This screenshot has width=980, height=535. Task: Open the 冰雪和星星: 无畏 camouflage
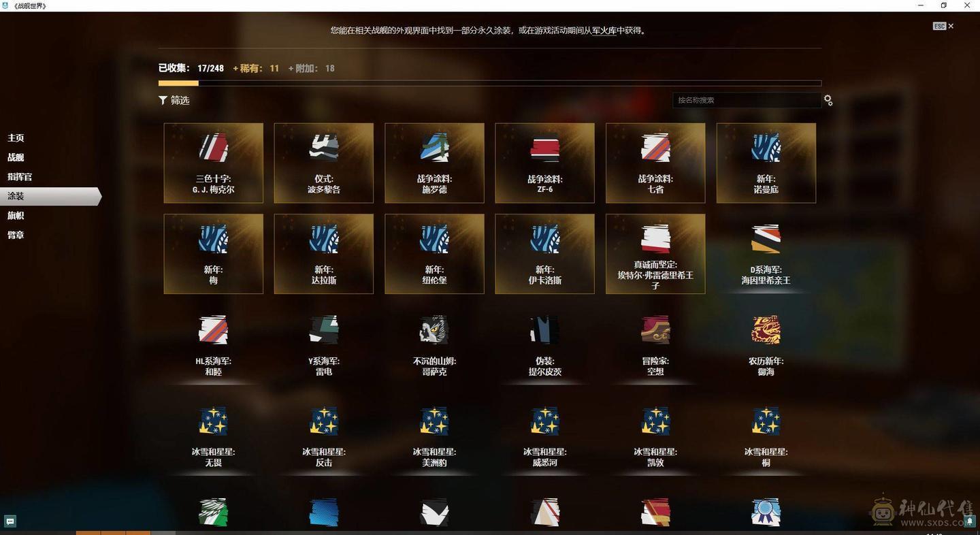pos(213,436)
